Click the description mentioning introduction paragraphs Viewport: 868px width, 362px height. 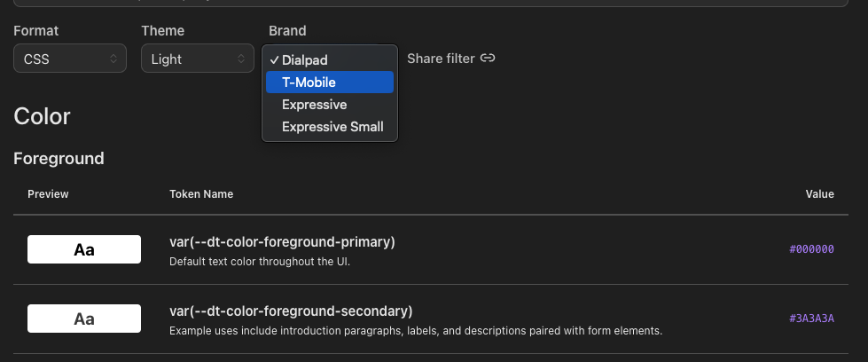(x=416, y=331)
